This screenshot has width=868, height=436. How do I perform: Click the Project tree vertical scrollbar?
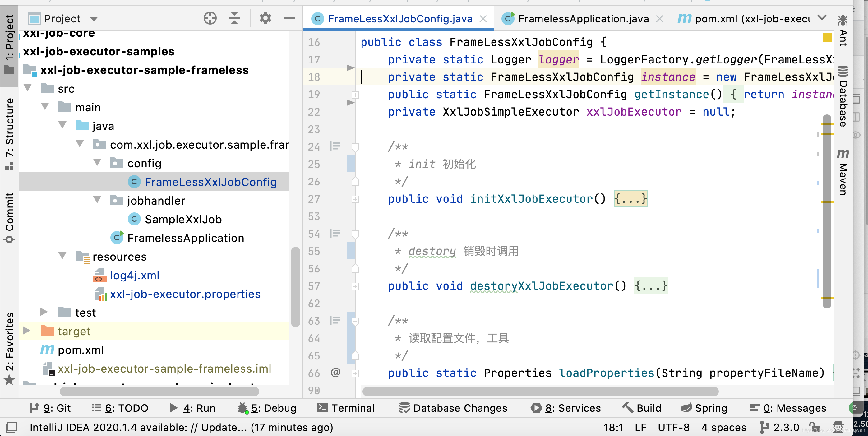point(296,287)
